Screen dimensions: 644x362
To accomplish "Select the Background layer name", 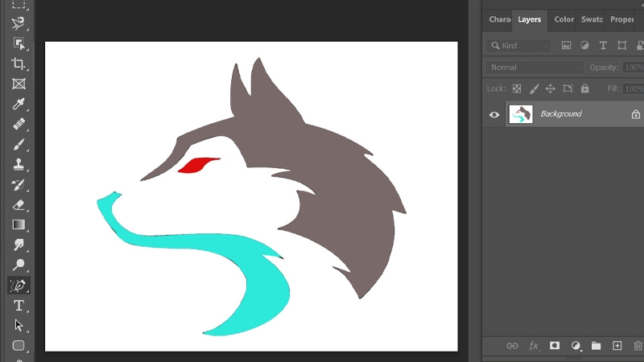I will (560, 114).
